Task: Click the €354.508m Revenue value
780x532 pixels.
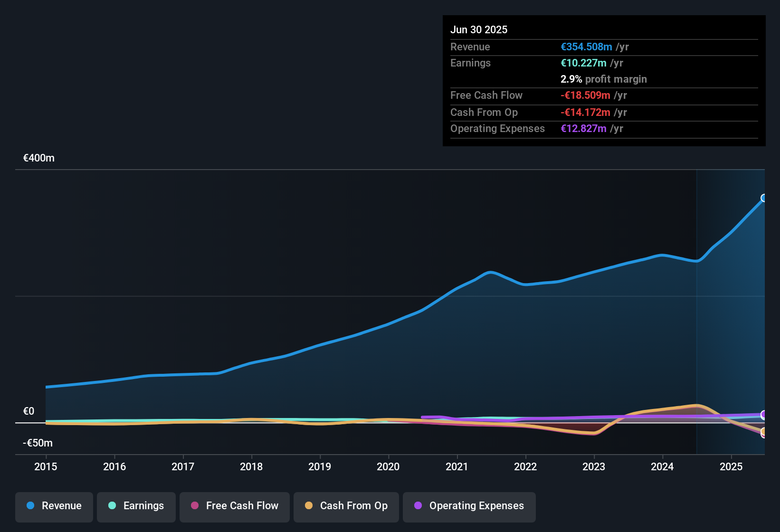Action: (x=586, y=47)
